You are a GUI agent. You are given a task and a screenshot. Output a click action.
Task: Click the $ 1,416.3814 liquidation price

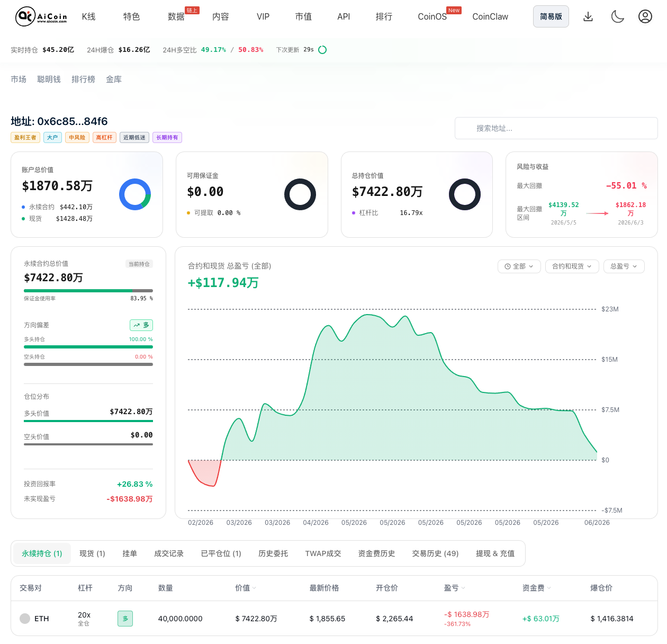612,619
